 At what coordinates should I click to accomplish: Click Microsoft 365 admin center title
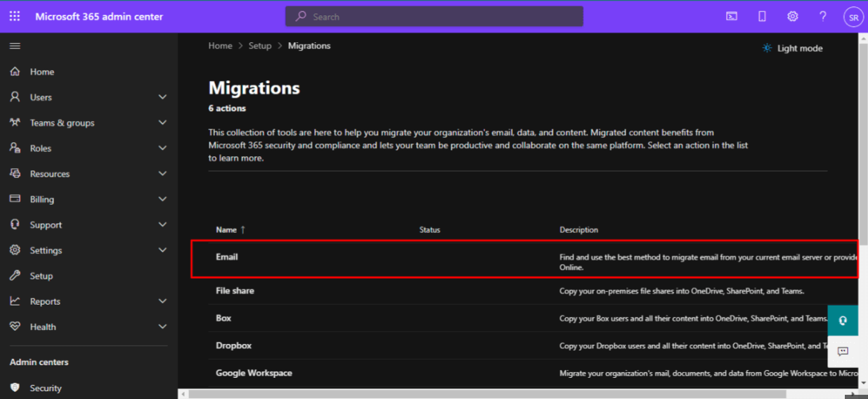click(x=99, y=16)
